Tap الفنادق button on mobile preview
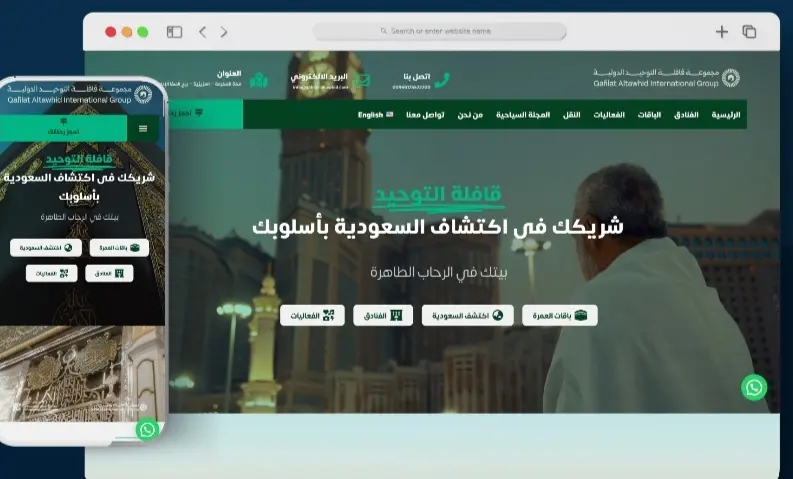793x479 pixels. tap(109, 273)
